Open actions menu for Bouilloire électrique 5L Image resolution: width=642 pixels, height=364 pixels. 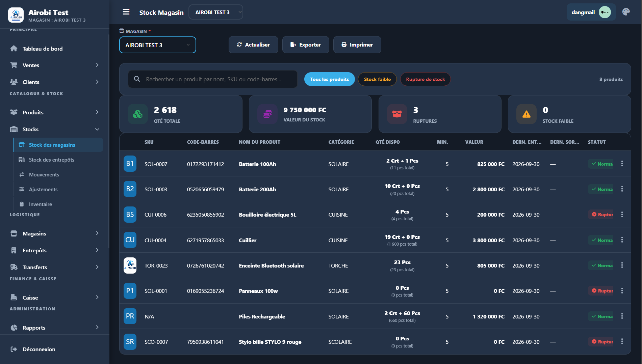coord(622,215)
